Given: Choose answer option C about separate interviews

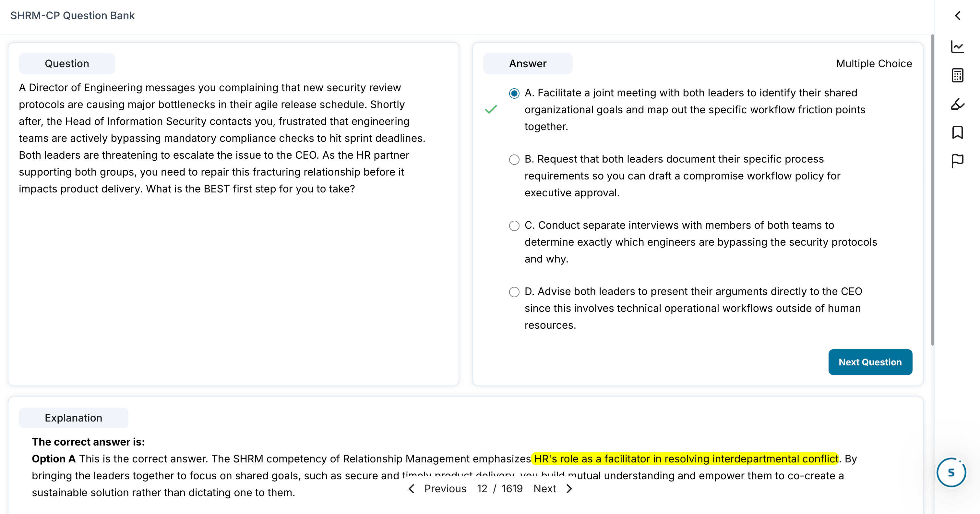Looking at the screenshot, I should (x=514, y=226).
